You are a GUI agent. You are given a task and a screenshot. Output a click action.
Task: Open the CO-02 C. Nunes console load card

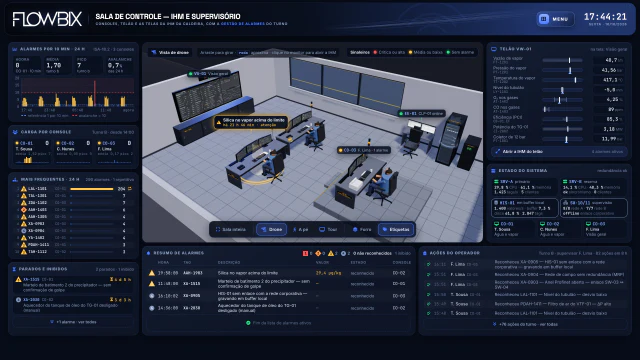click(x=73, y=152)
